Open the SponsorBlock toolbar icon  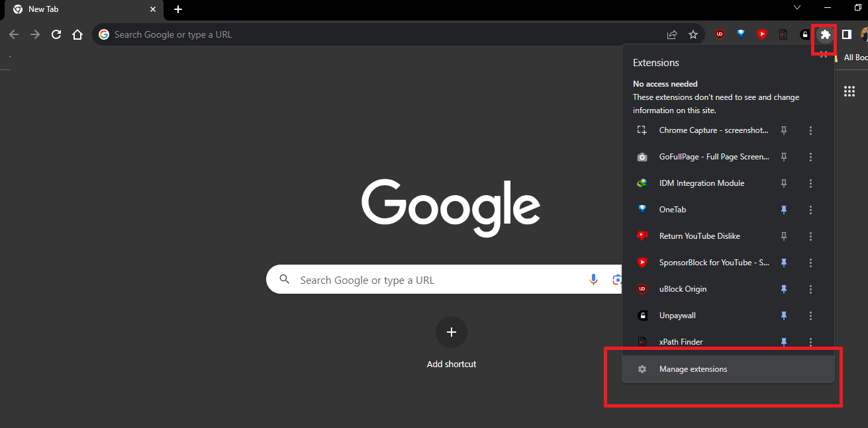[x=762, y=34]
